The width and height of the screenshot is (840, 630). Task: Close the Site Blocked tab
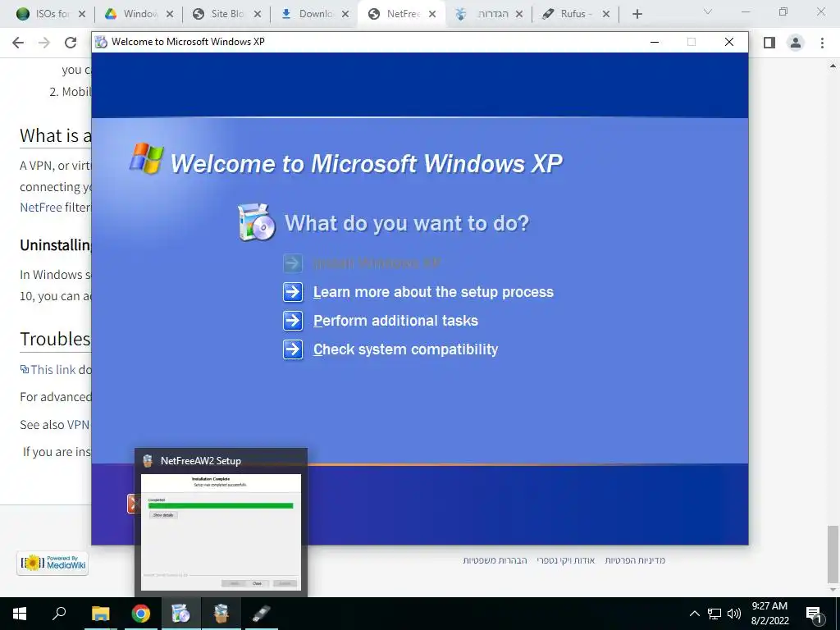pos(258,14)
